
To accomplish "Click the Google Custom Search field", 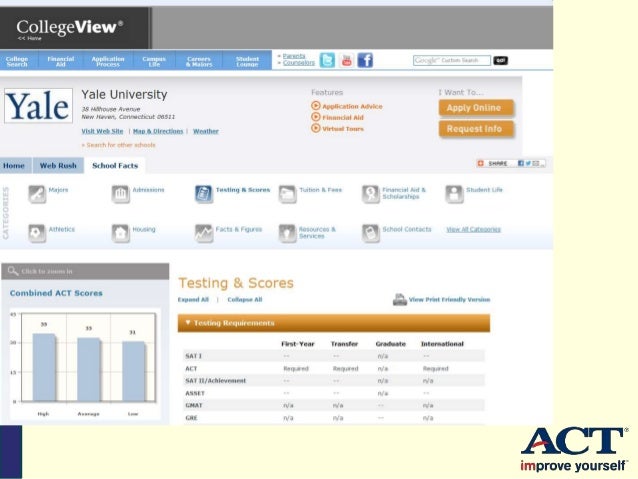I will (x=452, y=60).
